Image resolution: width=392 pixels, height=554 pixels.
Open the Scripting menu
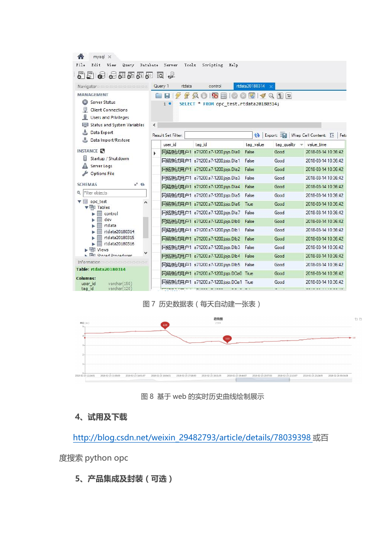point(212,65)
